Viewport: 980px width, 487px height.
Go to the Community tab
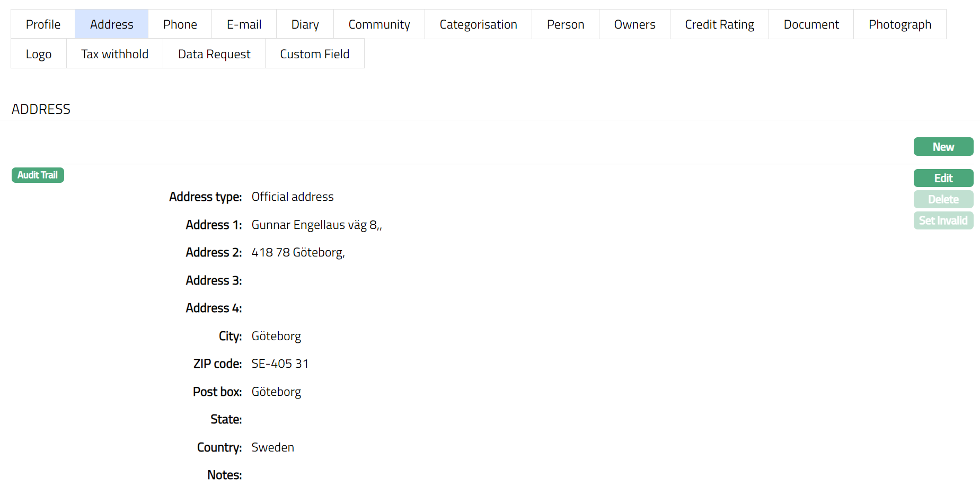(379, 24)
